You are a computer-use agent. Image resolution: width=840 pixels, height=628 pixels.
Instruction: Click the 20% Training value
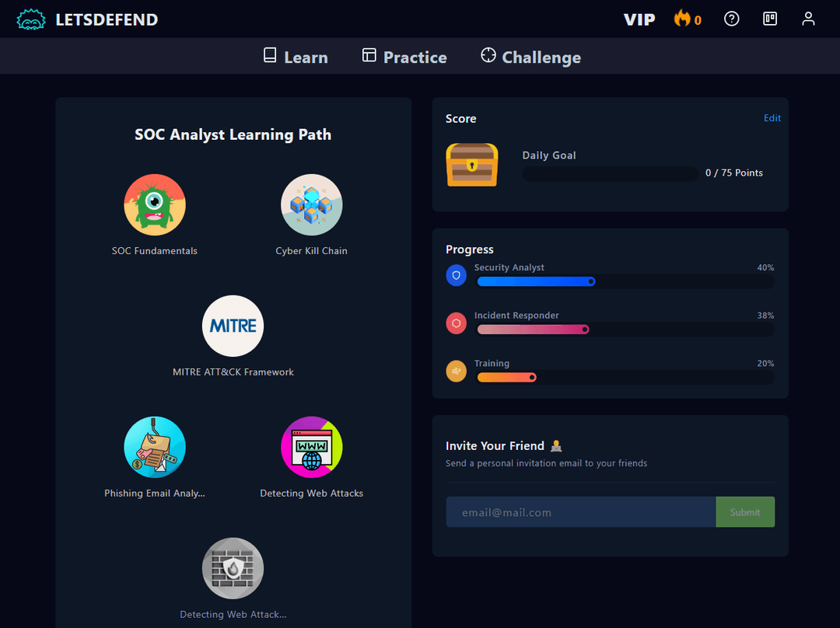pyautogui.click(x=765, y=363)
